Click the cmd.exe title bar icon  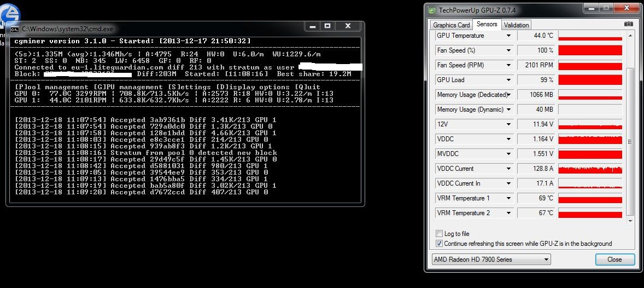pos(14,29)
